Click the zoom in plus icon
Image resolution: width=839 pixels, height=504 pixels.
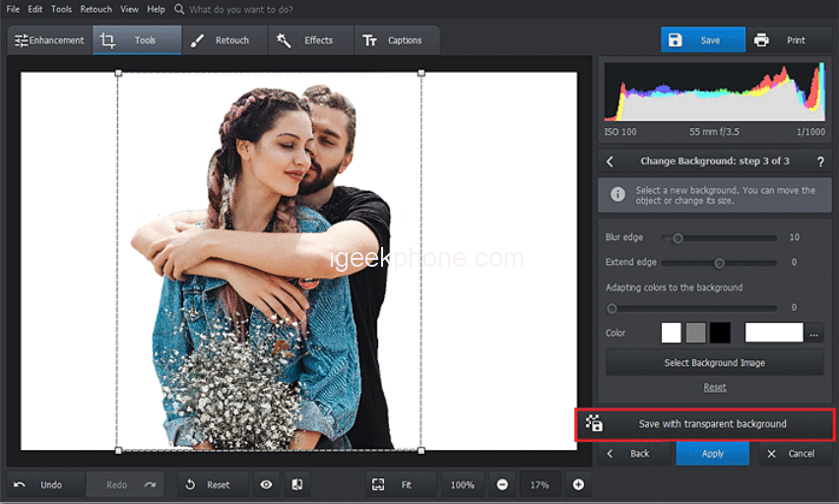pos(578,484)
